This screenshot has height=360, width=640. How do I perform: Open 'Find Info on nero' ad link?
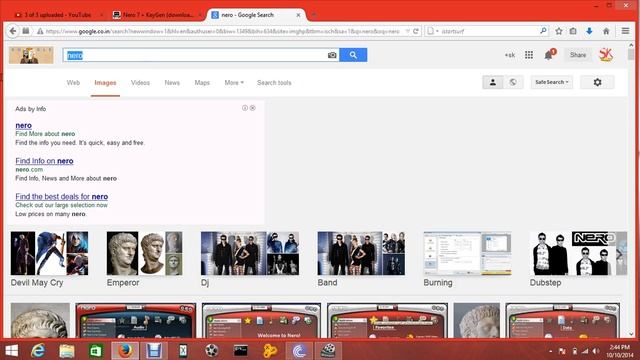[44, 161]
